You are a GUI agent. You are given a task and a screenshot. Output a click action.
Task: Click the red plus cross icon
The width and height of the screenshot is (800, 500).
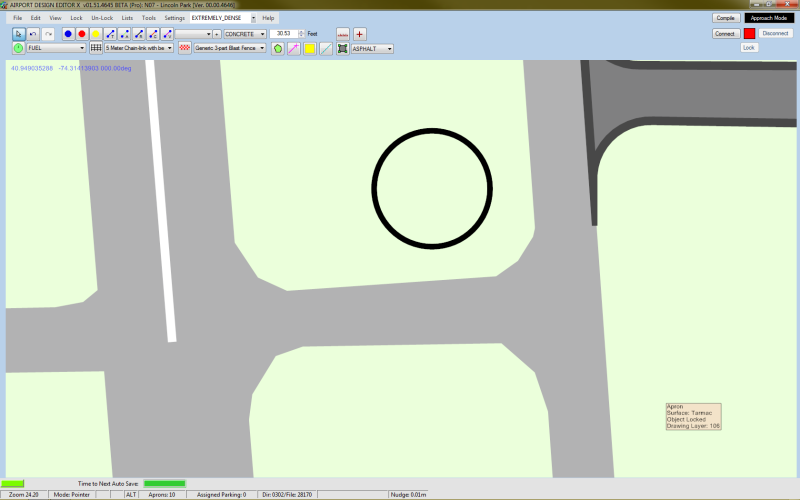[x=360, y=34]
